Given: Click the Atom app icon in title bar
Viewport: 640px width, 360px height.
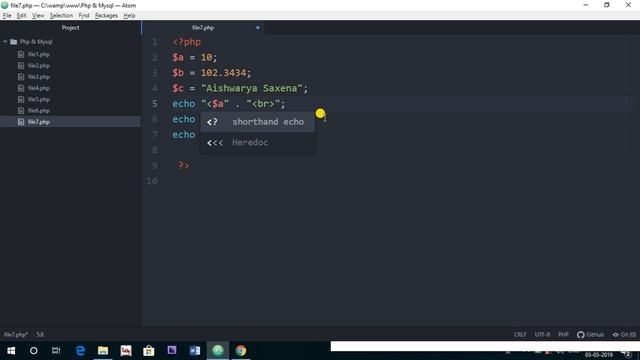Looking at the screenshot, I should pos(5,5).
